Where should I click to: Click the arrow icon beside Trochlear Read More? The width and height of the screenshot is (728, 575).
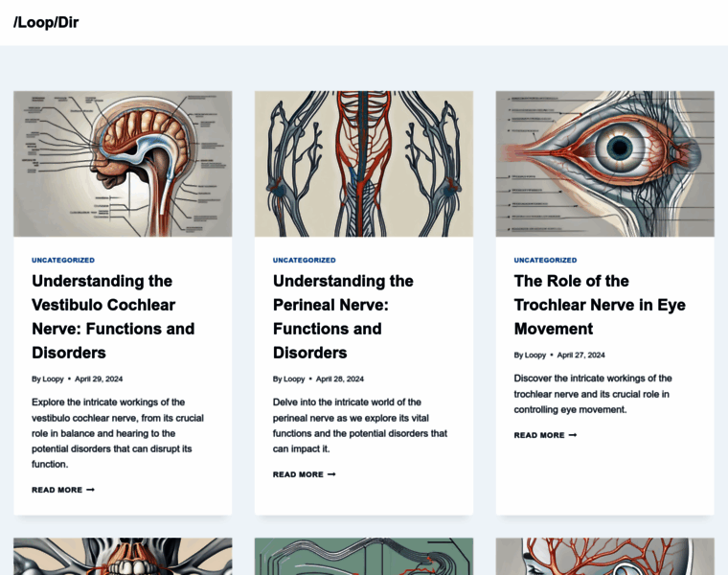point(573,435)
